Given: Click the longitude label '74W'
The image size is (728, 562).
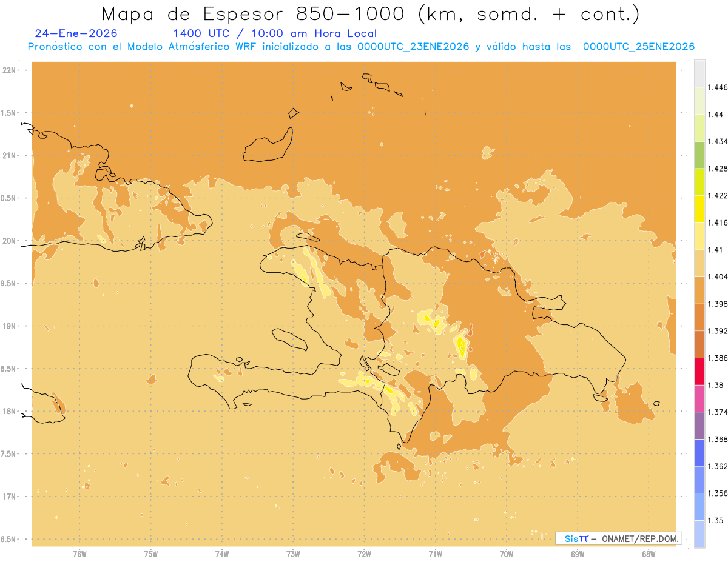Looking at the screenshot, I should (222, 554).
